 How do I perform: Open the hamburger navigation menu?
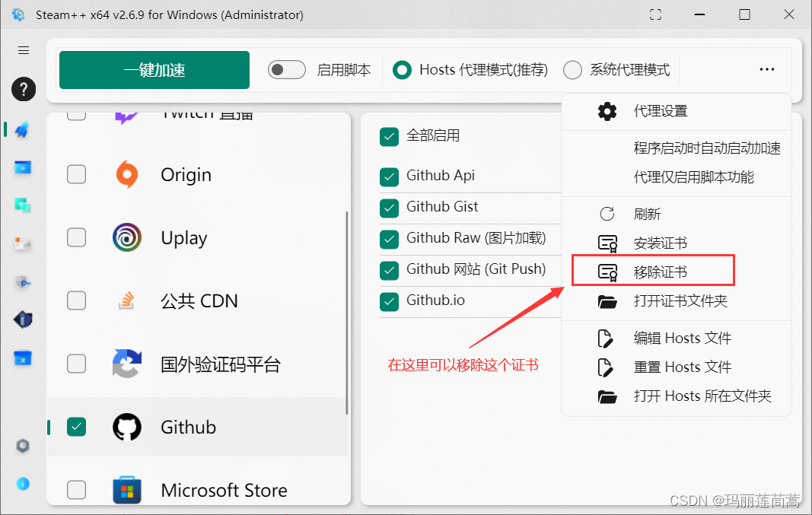point(24,50)
